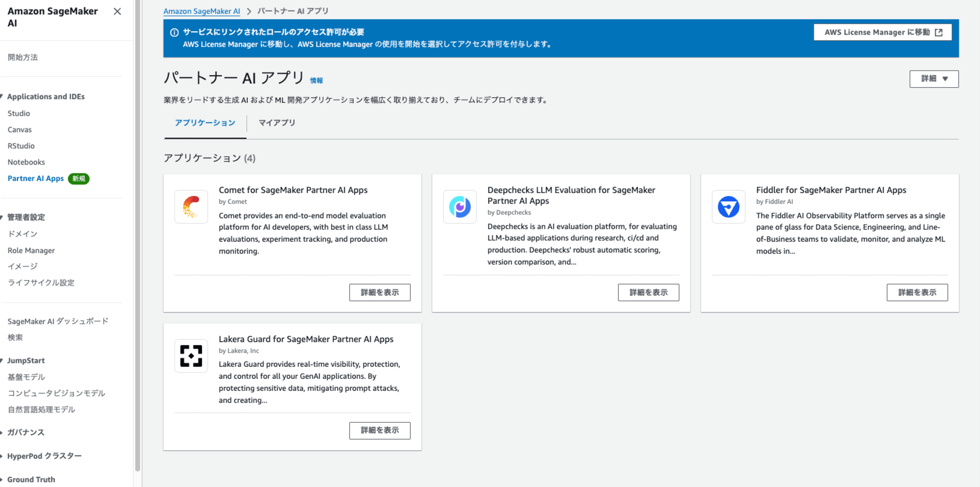Expand the Ground Truth section
This screenshot has height=487, width=980.
(x=2, y=480)
